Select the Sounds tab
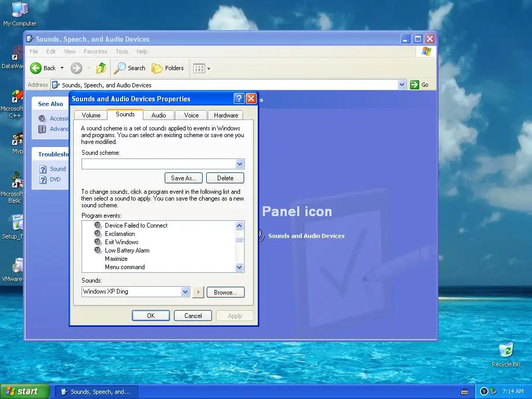This screenshot has height=399, width=532. tap(125, 114)
